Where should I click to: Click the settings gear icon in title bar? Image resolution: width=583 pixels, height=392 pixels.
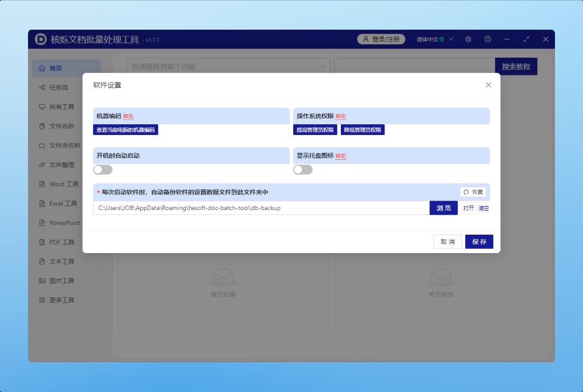pyautogui.click(x=468, y=39)
